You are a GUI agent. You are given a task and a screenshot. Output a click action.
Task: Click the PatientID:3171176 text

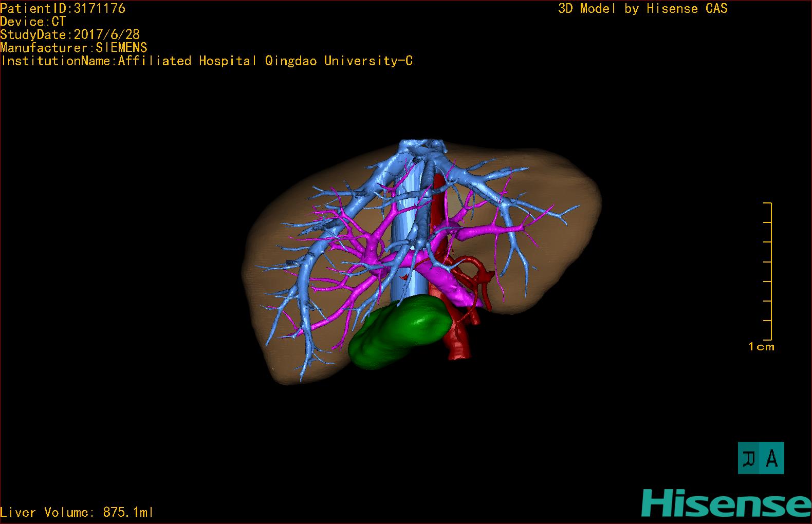click(63, 8)
